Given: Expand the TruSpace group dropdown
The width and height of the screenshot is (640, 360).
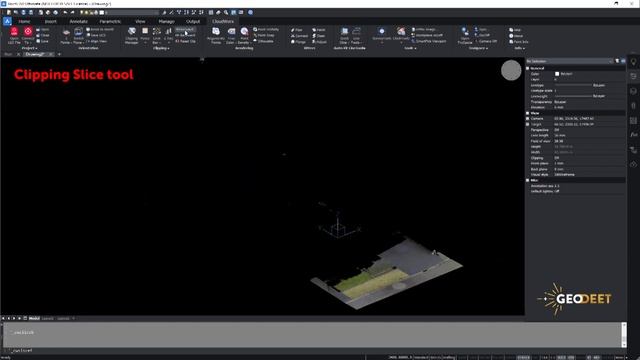Looking at the screenshot, I should click(x=478, y=48).
